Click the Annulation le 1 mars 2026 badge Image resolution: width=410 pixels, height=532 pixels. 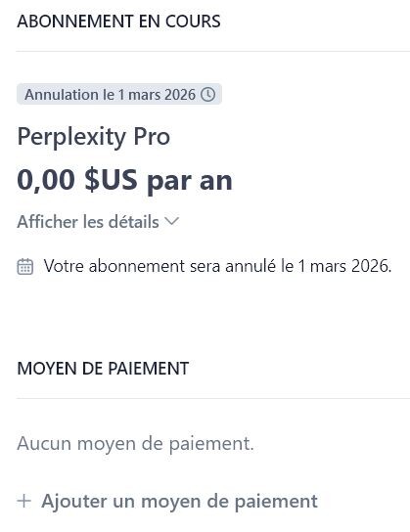(x=119, y=94)
